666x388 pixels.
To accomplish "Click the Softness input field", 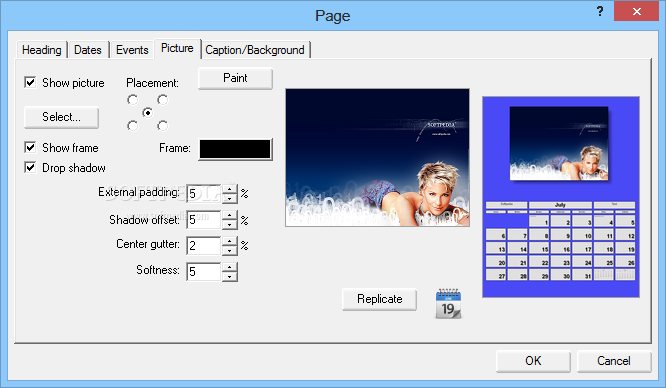I will pos(204,272).
